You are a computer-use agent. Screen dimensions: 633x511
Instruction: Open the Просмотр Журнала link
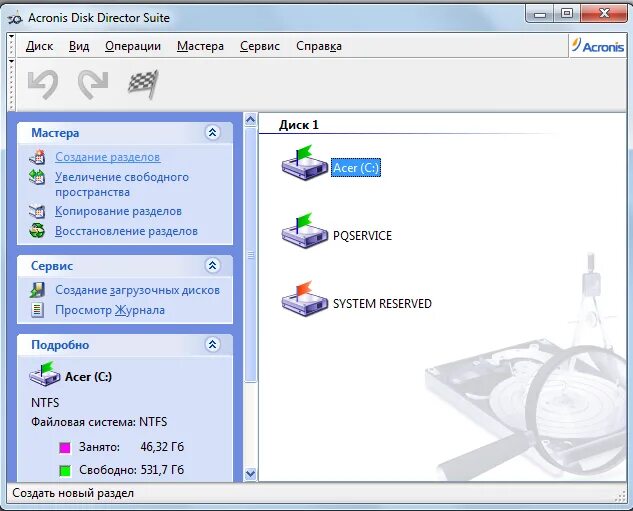tap(110, 310)
